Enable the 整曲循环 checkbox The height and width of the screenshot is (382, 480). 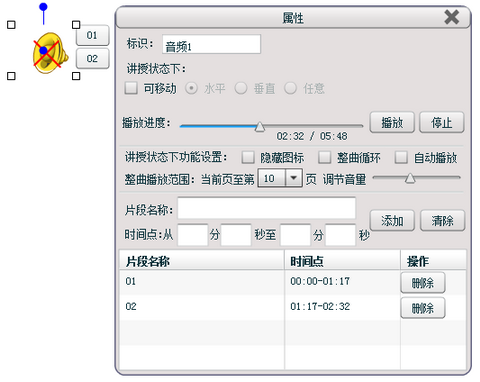point(324,157)
